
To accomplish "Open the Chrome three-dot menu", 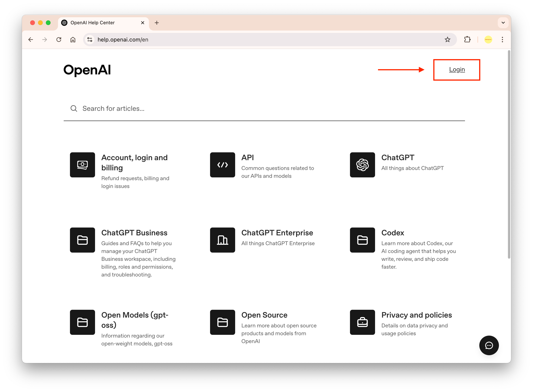I will pyautogui.click(x=502, y=40).
